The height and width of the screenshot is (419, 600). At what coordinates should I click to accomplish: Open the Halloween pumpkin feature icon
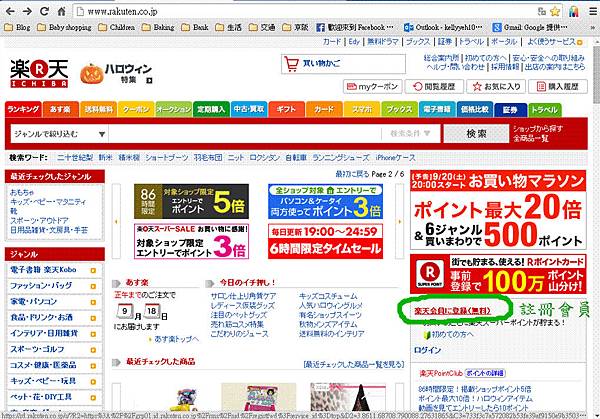[x=92, y=73]
